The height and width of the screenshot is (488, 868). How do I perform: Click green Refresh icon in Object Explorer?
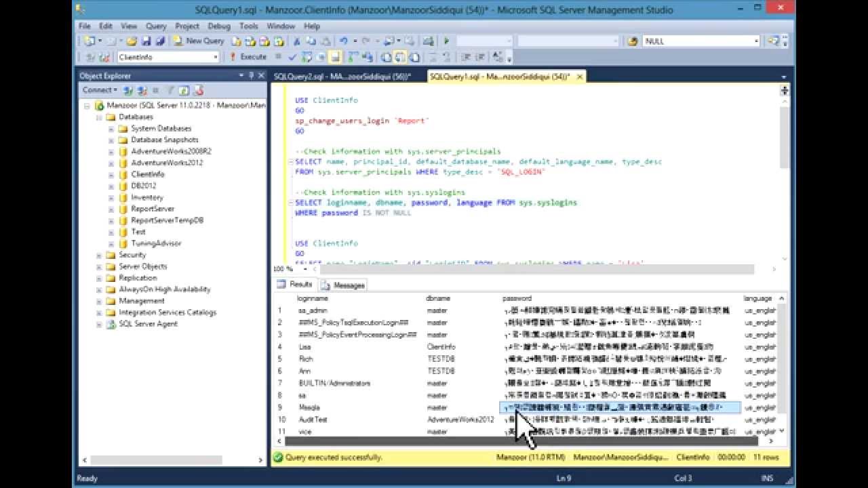click(x=183, y=89)
